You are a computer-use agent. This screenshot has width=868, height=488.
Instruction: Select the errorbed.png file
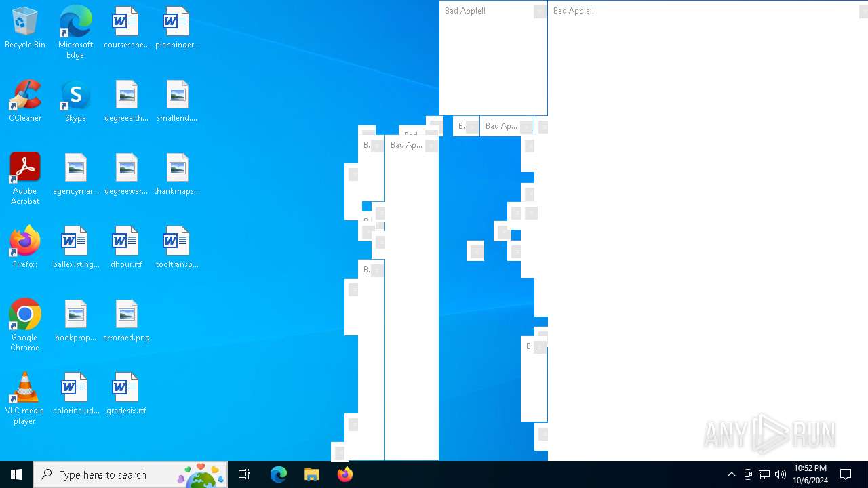126,321
